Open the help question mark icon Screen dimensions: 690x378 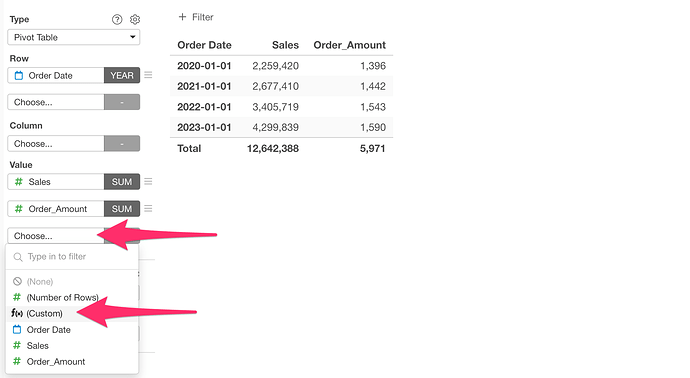(x=117, y=19)
